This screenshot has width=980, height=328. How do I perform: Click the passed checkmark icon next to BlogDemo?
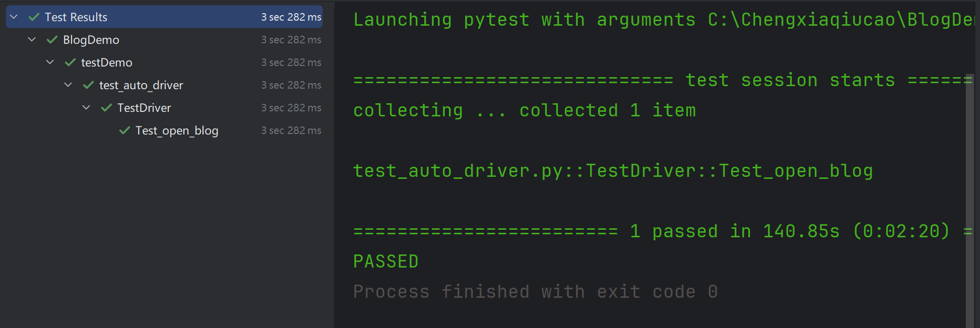[52, 40]
